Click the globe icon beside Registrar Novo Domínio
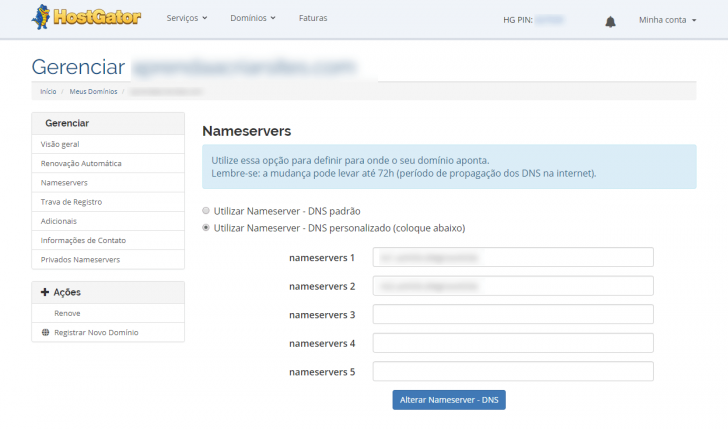The height and width of the screenshot is (429, 728). pos(45,332)
